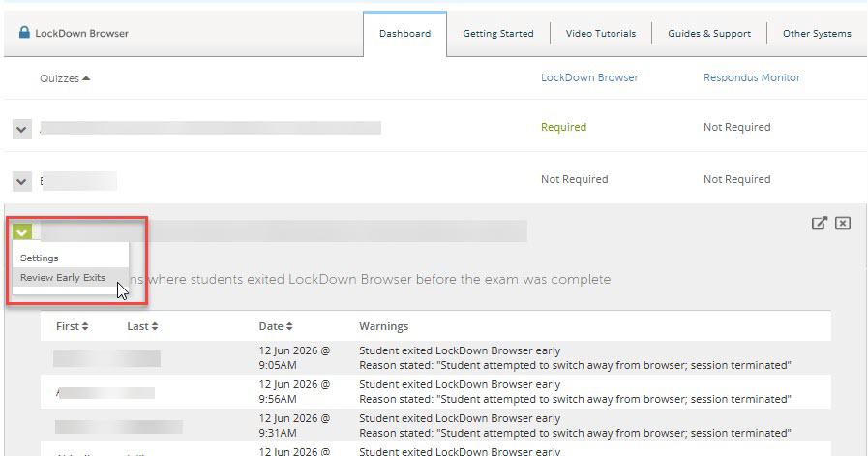This screenshot has height=456, width=868.
Task: Click the LockDown Browser padlock icon
Action: click(24, 33)
